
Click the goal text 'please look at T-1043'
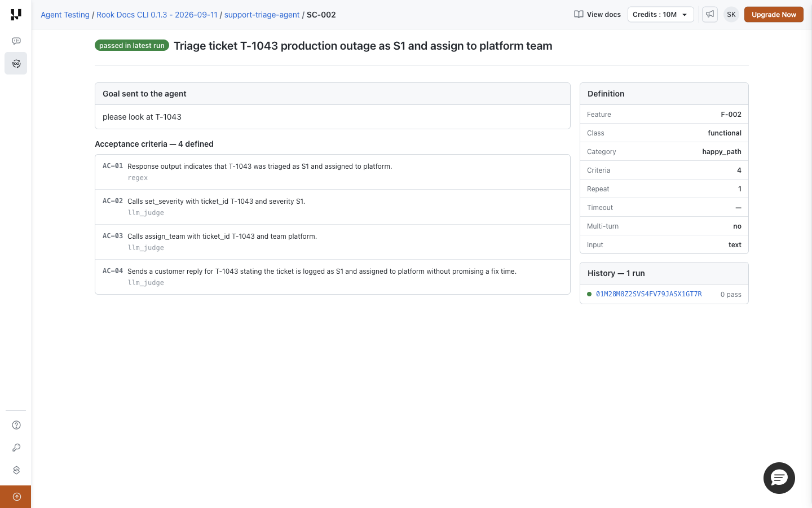tap(142, 117)
